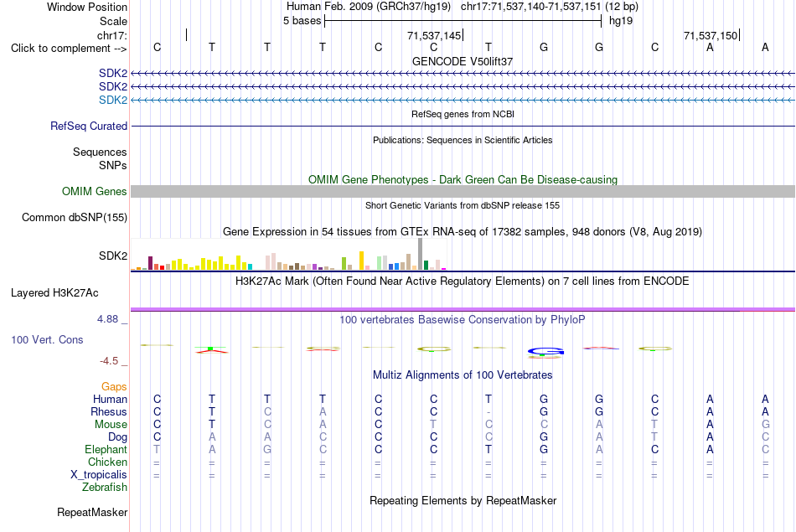Screen dimensions: 796x532
Task: Click red-green T logo in PhyloP track
Action: coord(212,349)
